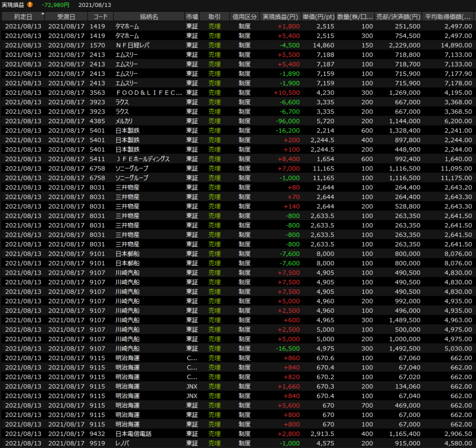
Task: Sort table by コード column header
Action: click(100, 17)
